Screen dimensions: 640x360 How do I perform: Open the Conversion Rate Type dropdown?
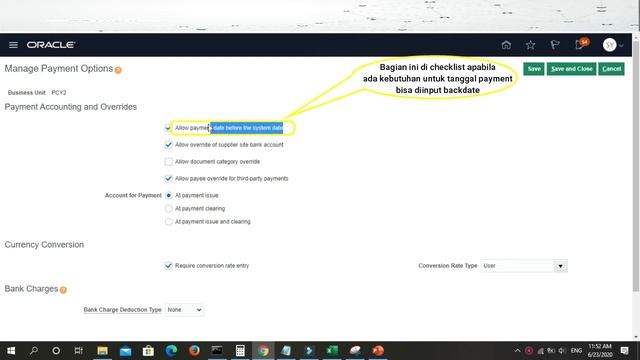coord(560,266)
